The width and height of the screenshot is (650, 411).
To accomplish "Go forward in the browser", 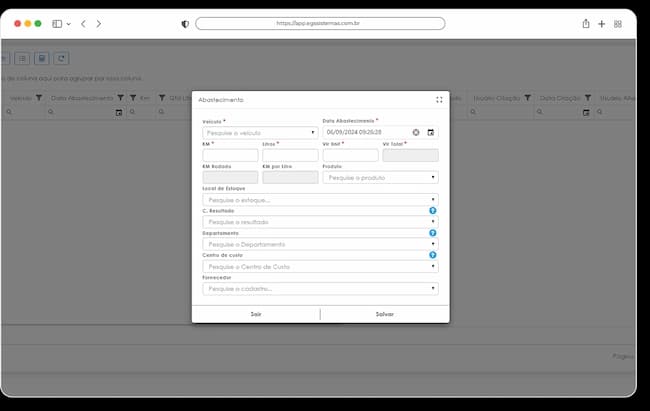I will click(x=99, y=24).
